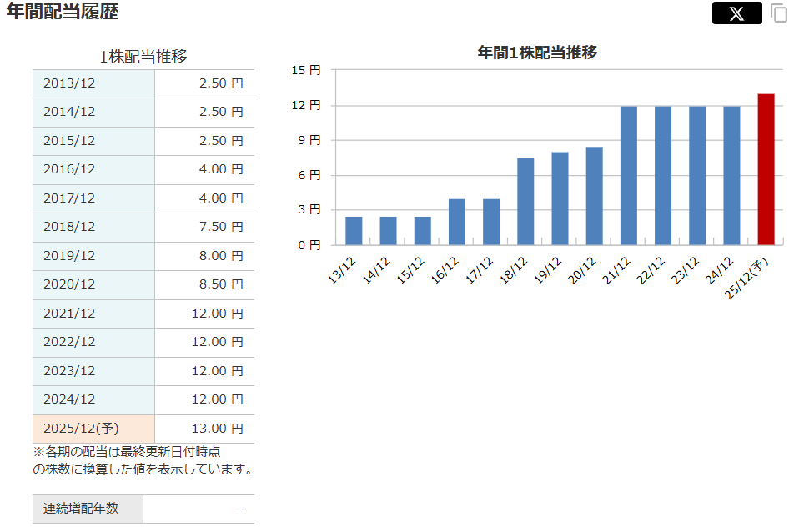Screen dimensions: 794x532
Task: Click the 20/12 bar in chart
Action: coord(594,196)
